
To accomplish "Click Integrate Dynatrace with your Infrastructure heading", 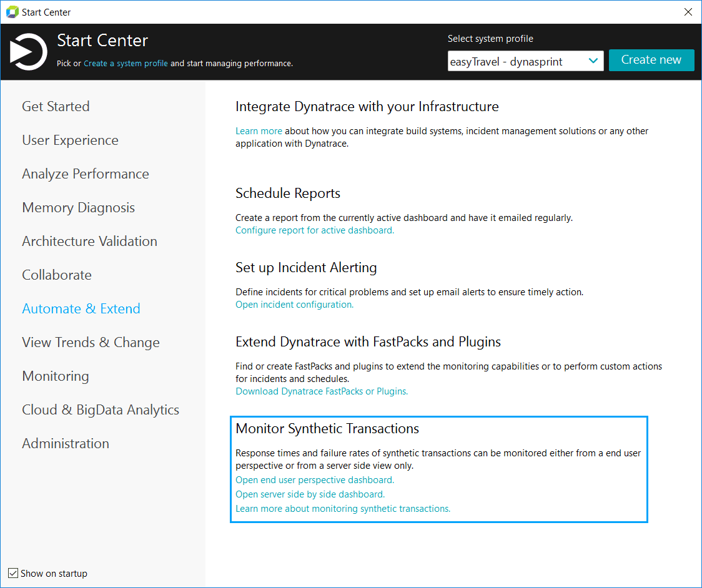I will [367, 107].
